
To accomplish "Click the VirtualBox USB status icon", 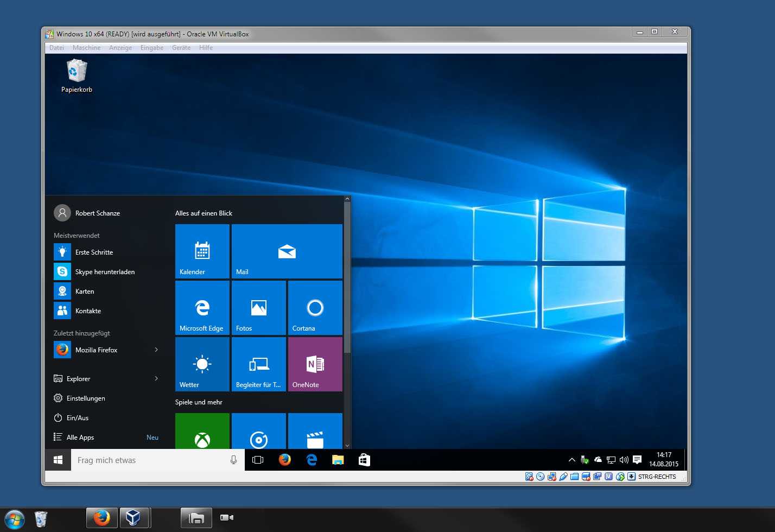I will coord(563,477).
